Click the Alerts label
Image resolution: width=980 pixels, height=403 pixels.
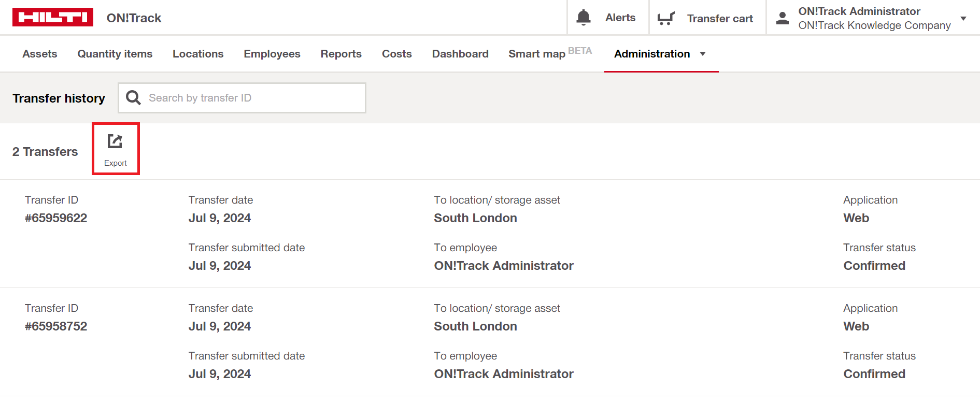[x=620, y=18]
